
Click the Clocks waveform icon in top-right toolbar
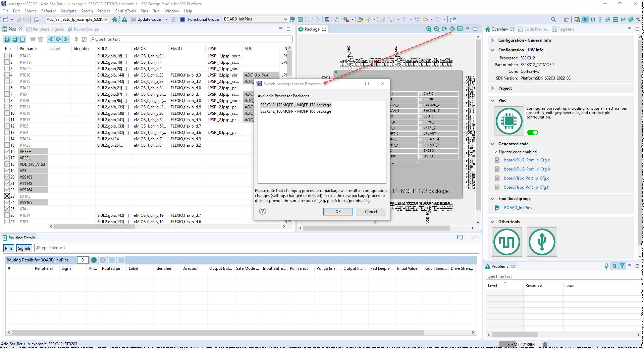(592, 19)
